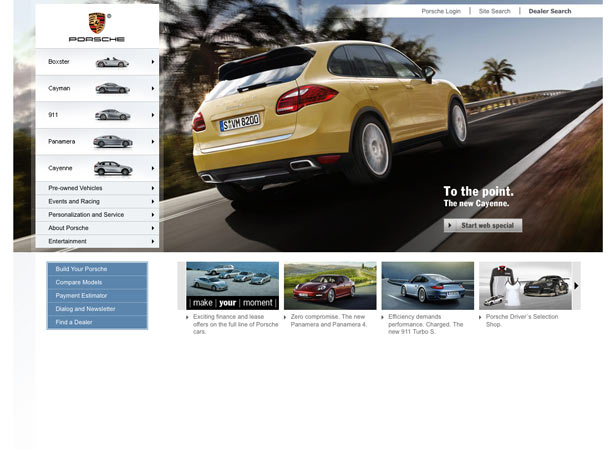Expand Events and Racing submenu
The height and width of the screenshot is (449, 615).
tap(97, 201)
